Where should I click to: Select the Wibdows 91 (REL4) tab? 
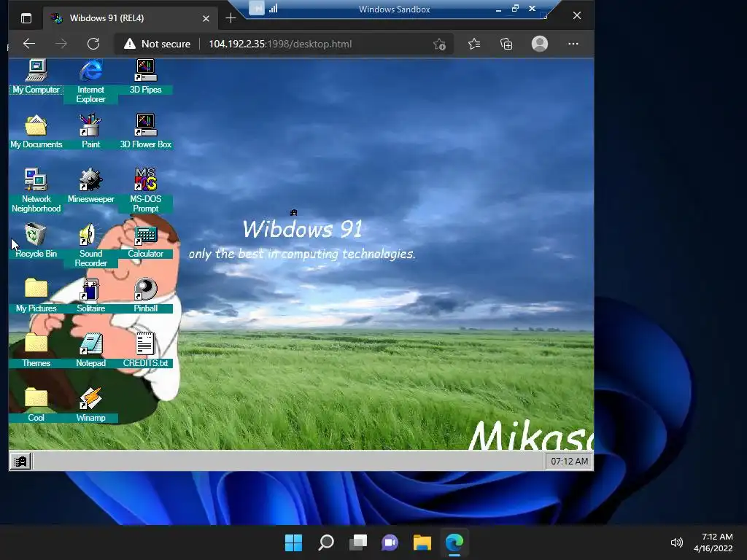[130, 18]
